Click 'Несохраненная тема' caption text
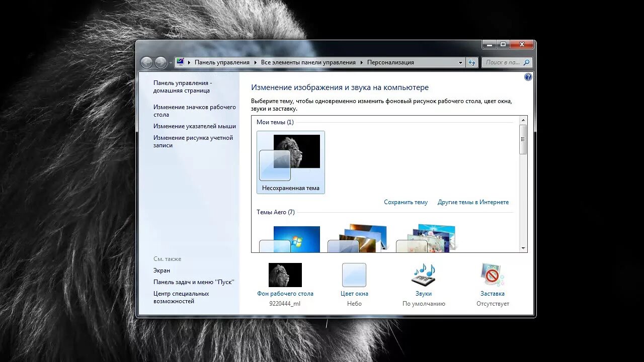The height and width of the screenshot is (362, 644). (290, 188)
